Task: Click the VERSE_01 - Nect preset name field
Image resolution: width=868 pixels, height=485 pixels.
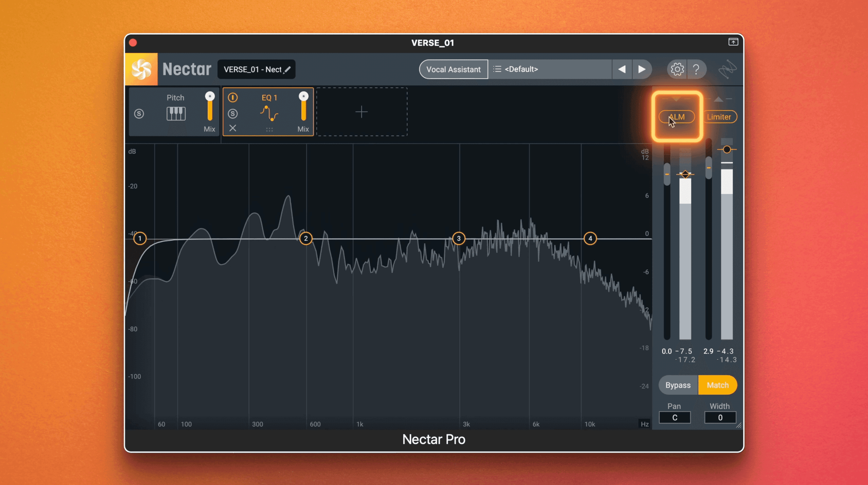Action: pos(256,69)
